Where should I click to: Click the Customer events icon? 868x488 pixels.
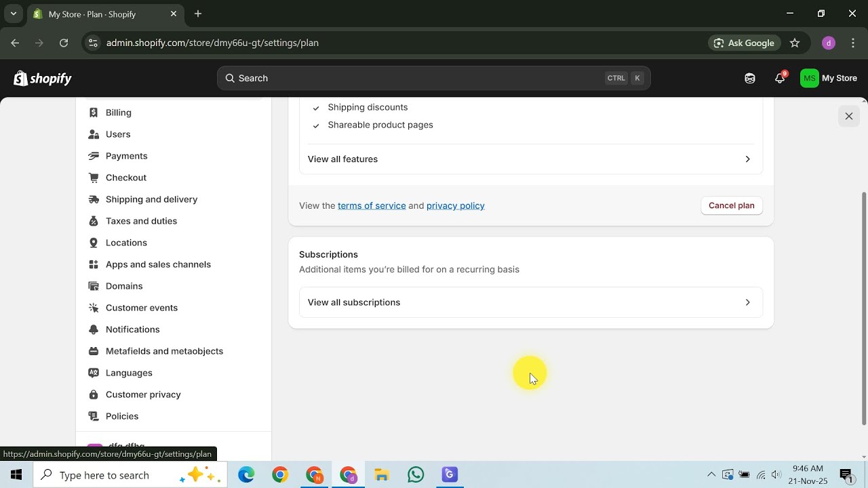click(x=94, y=308)
